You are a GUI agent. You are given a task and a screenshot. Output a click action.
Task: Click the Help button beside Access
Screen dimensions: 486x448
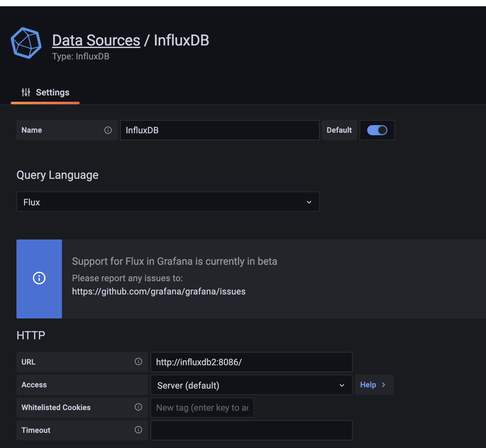(374, 385)
